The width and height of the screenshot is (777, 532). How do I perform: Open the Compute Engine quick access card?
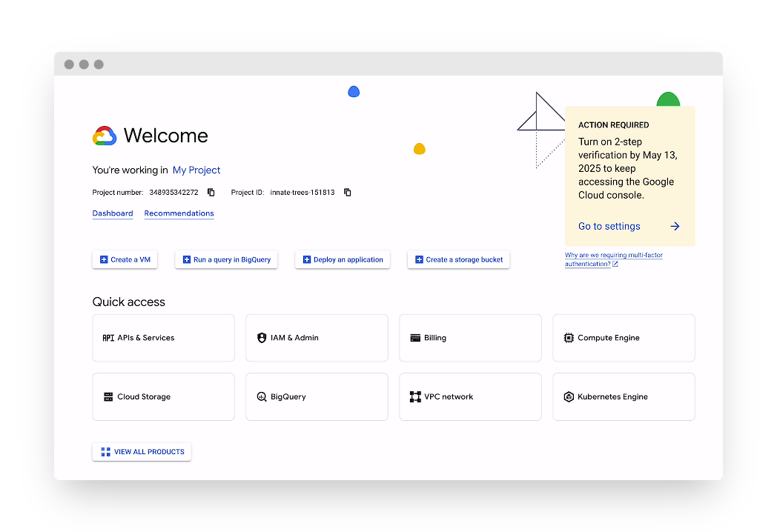pos(624,338)
